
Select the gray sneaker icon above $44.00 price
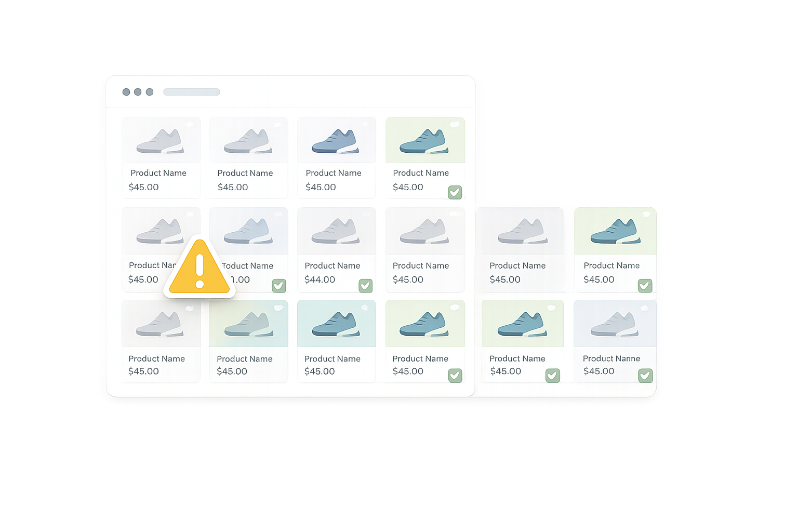(336, 230)
